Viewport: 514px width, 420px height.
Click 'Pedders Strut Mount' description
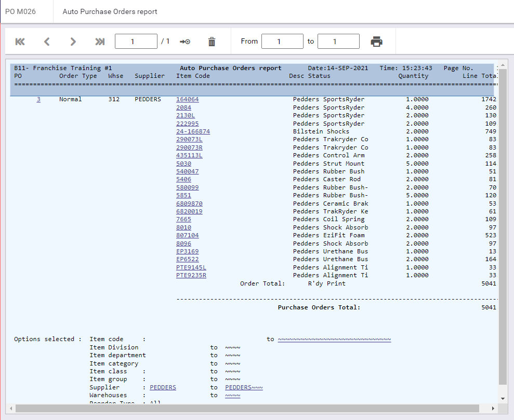pos(328,164)
